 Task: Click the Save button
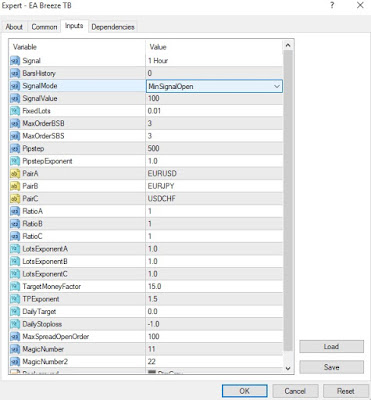pyautogui.click(x=331, y=367)
